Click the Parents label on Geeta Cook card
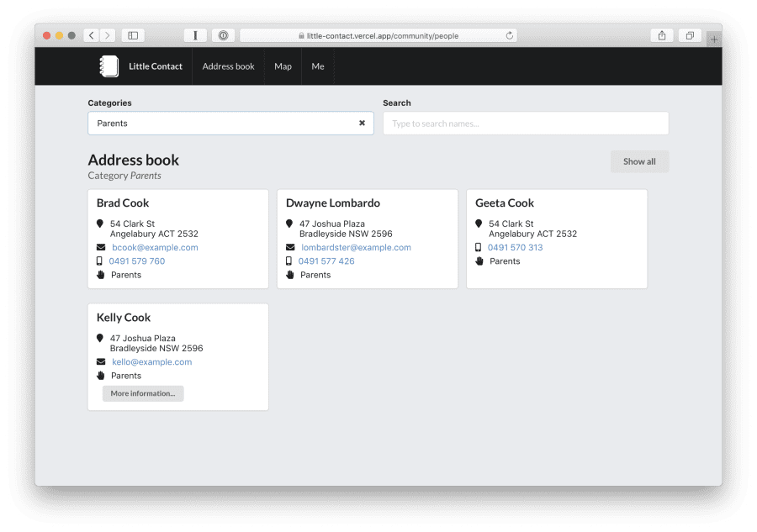Viewport: 757px width, 532px height. click(505, 261)
